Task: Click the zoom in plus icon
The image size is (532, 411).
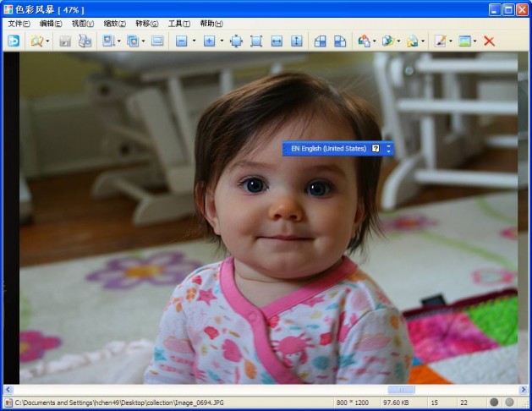Action: point(209,41)
